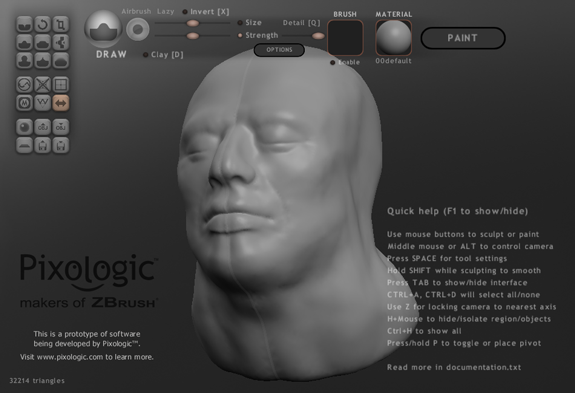The height and width of the screenshot is (393, 575).
Task: Toggle the Strength pressure dot
Action: 240,36
